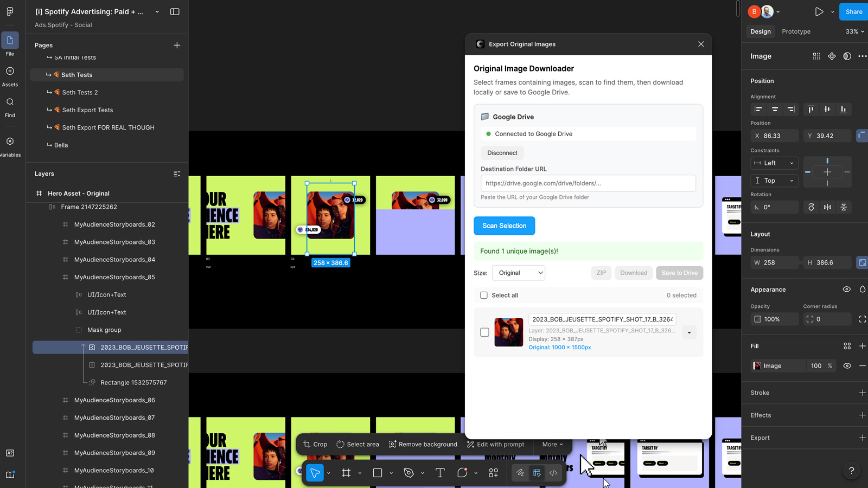868x488 pixels.
Task: Rotate 90 degrees icon
Action: tap(811, 207)
